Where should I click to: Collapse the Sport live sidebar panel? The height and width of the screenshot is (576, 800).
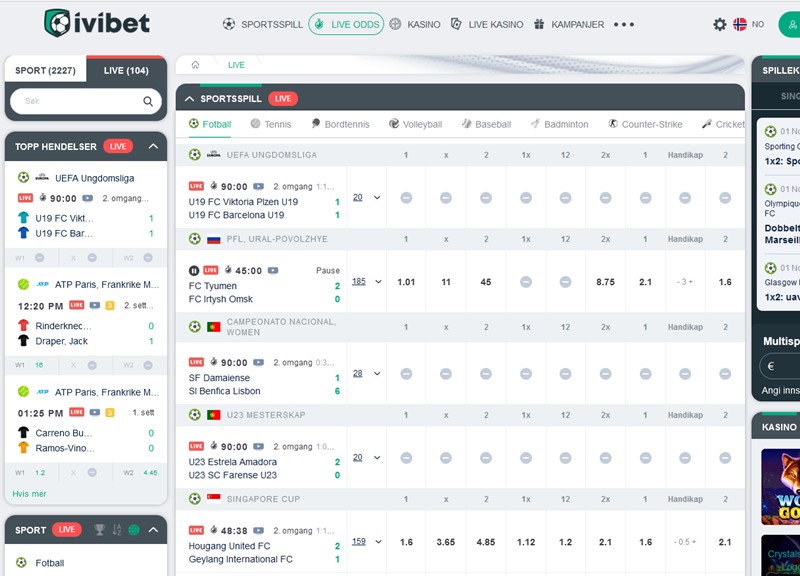(153, 530)
